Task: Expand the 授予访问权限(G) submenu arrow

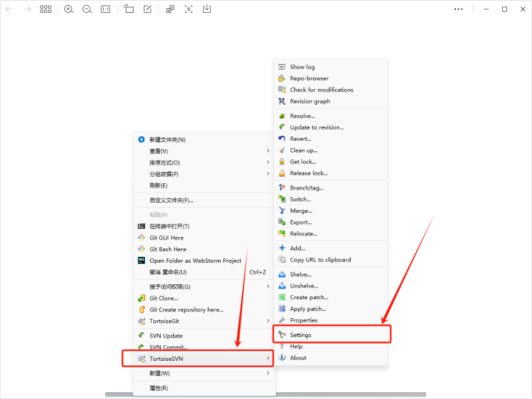Action: click(x=268, y=287)
